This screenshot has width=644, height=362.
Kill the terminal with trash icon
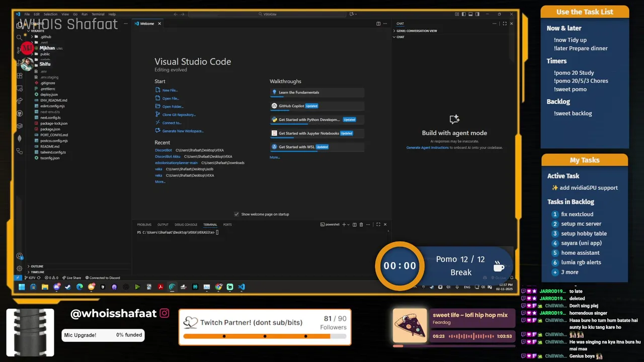(361, 225)
